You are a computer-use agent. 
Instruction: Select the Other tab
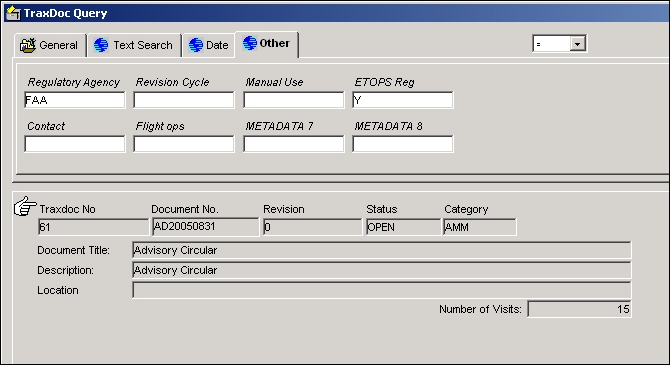coord(267,44)
